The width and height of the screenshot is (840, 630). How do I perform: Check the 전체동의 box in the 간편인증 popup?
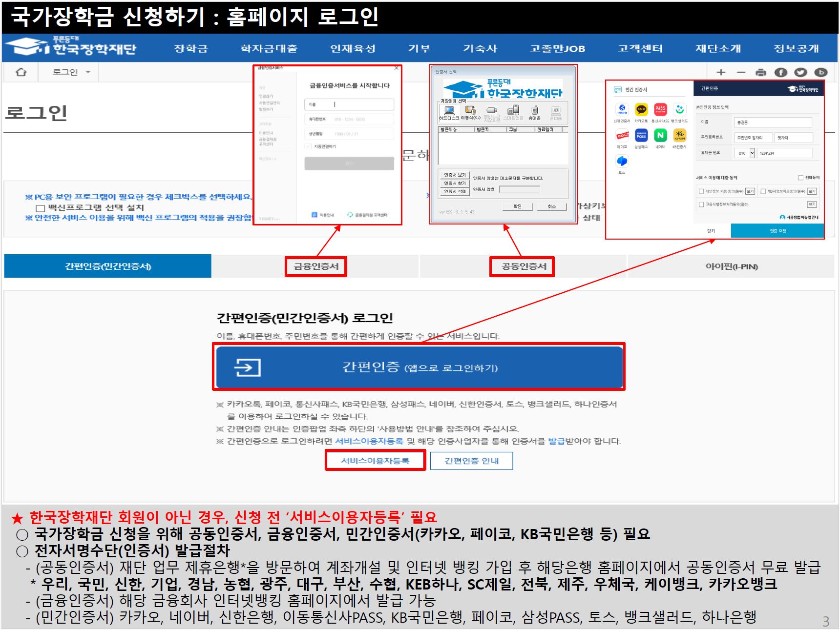click(x=801, y=178)
